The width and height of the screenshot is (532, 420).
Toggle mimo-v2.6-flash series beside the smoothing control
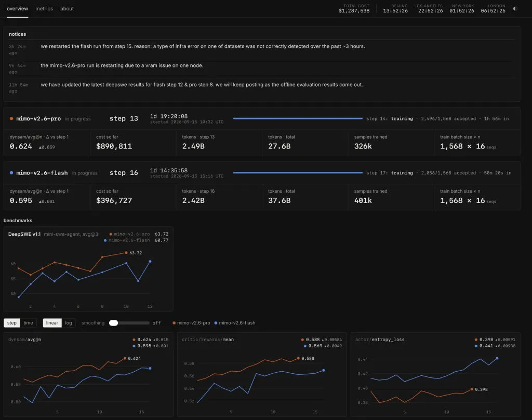pyautogui.click(x=235, y=323)
